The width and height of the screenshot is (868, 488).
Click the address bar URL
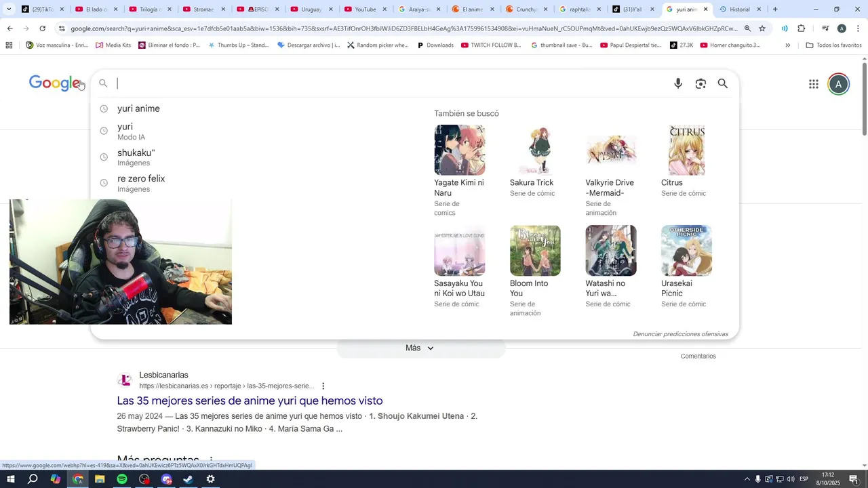click(403, 28)
